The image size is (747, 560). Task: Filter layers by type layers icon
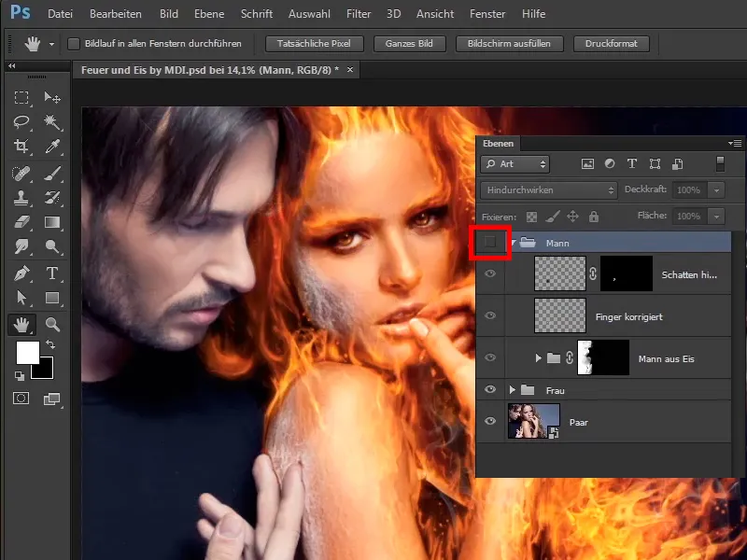(x=632, y=164)
